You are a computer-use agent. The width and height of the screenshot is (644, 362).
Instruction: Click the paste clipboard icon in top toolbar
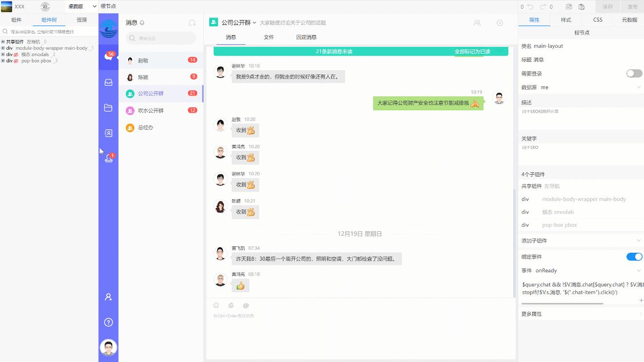[582, 7]
